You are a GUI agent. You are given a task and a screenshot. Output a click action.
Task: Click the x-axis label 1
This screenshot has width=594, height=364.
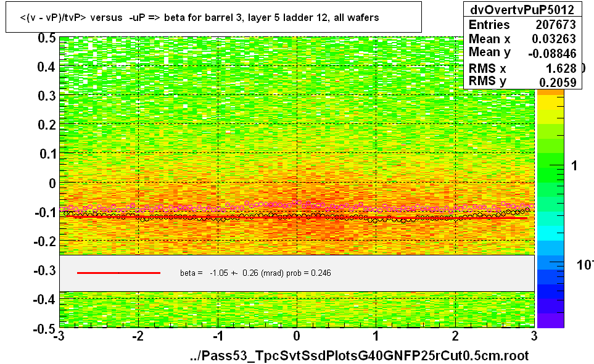[376, 336]
